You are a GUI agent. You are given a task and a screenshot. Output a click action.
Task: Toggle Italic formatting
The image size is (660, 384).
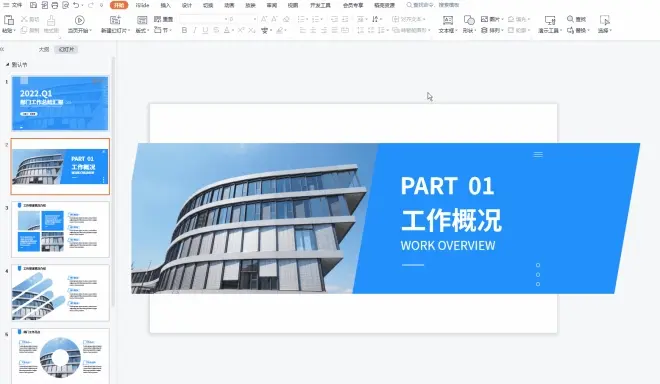point(194,30)
